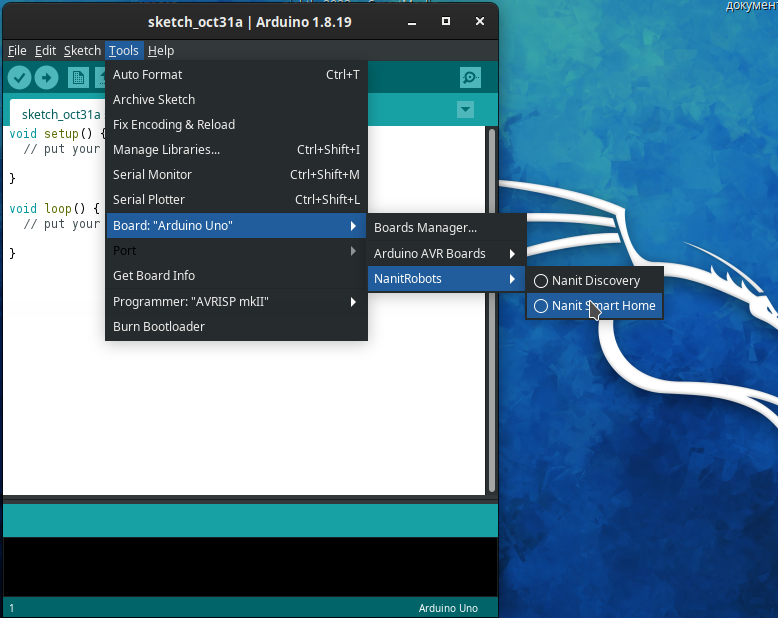Maximize the Arduino window

pos(446,21)
